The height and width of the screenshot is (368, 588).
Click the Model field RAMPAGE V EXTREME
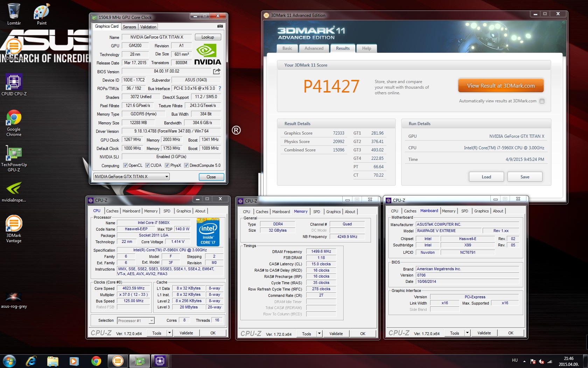coord(448,231)
